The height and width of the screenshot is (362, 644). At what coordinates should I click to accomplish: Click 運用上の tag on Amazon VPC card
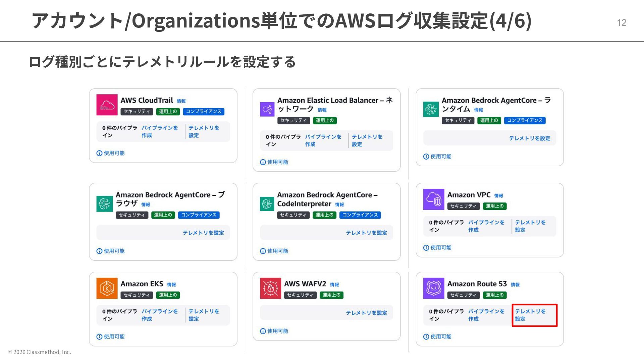coord(494,206)
